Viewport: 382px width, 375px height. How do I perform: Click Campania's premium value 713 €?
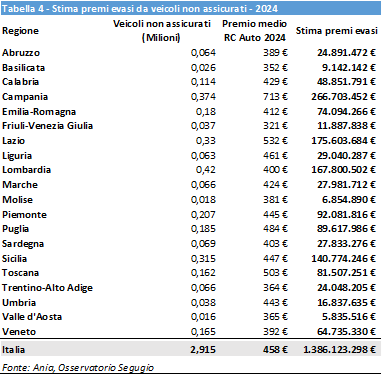[x=275, y=97]
